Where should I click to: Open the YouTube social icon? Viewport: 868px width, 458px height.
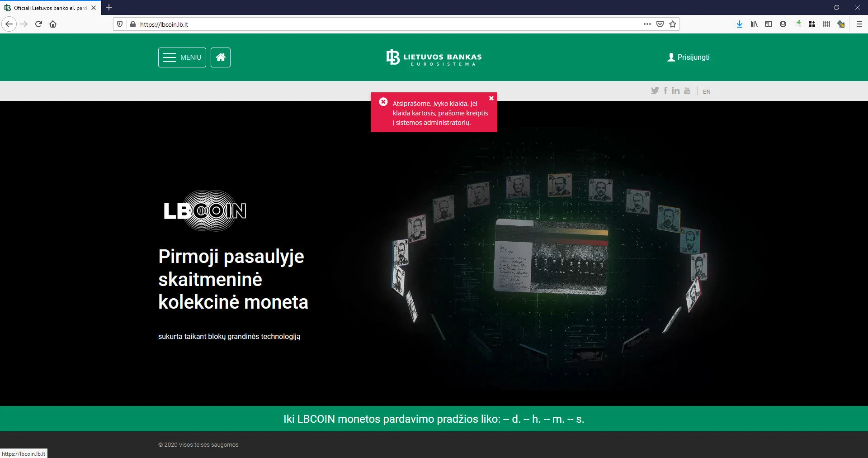pyautogui.click(x=687, y=91)
